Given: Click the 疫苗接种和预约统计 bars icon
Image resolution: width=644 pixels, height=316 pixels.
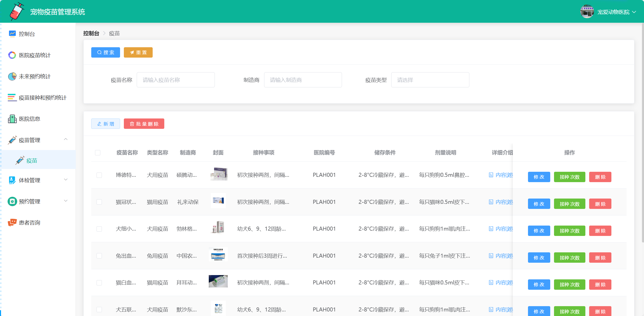Looking at the screenshot, I should 12,98.
